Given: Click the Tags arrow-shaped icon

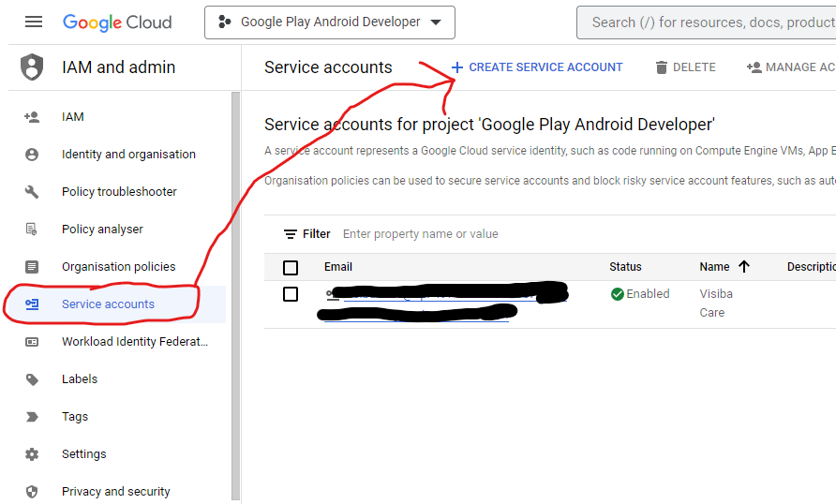Looking at the screenshot, I should pos(32,417).
